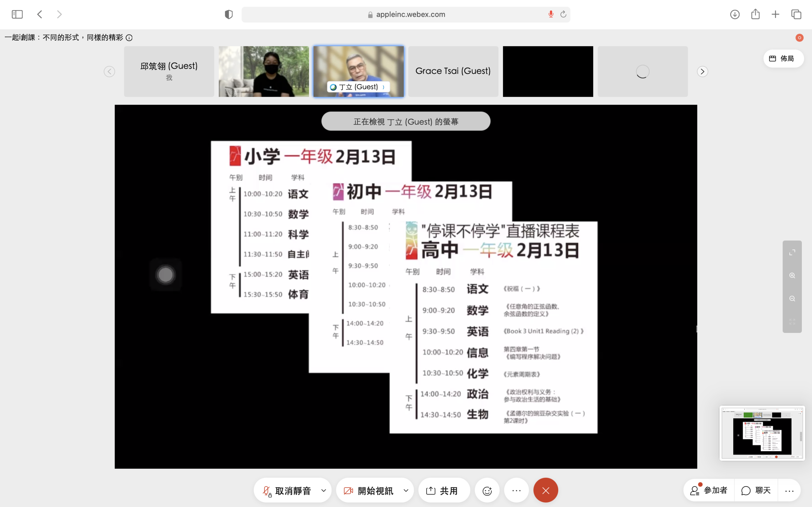Enter fullscreen view of shared content
Image resolution: width=812 pixels, height=507 pixels.
pyautogui.click(x=792, y=252)
